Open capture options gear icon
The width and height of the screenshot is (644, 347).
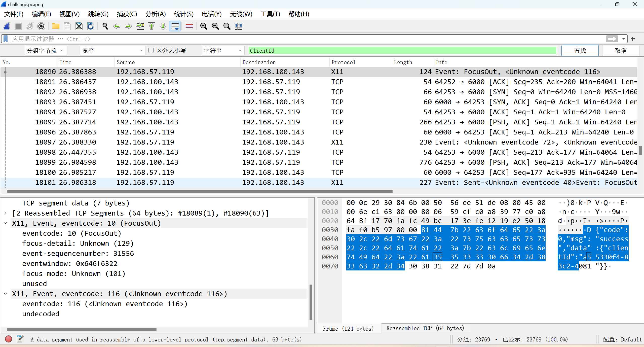[x=41, y=26]
